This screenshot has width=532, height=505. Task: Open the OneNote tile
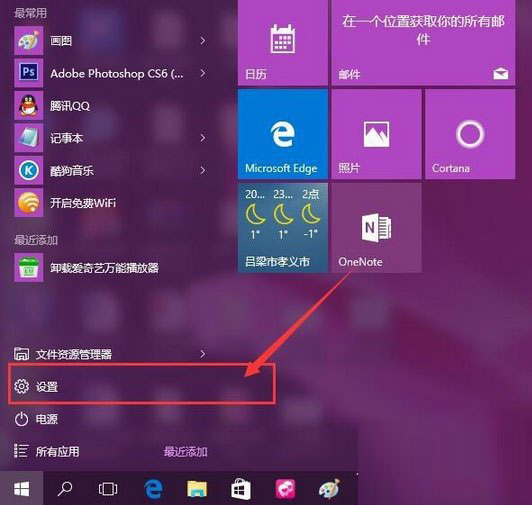click(x=376, y=228)
